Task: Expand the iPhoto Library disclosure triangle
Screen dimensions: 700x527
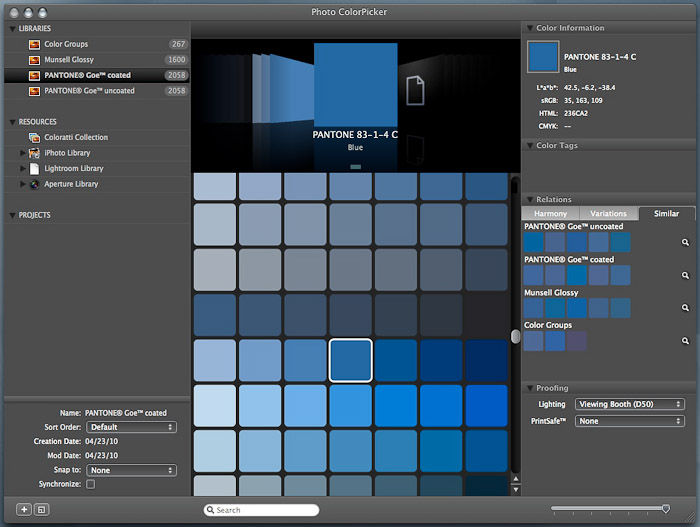Action: [23, 153]
